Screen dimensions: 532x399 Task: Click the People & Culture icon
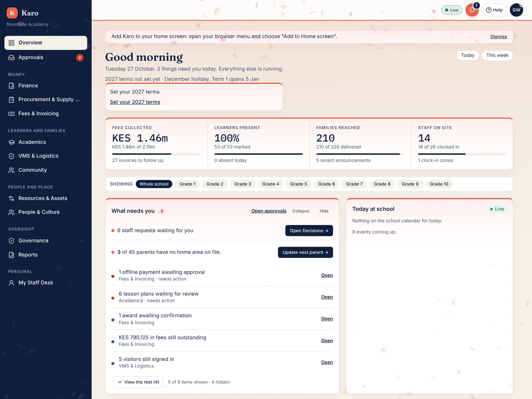tap(11, 212)
